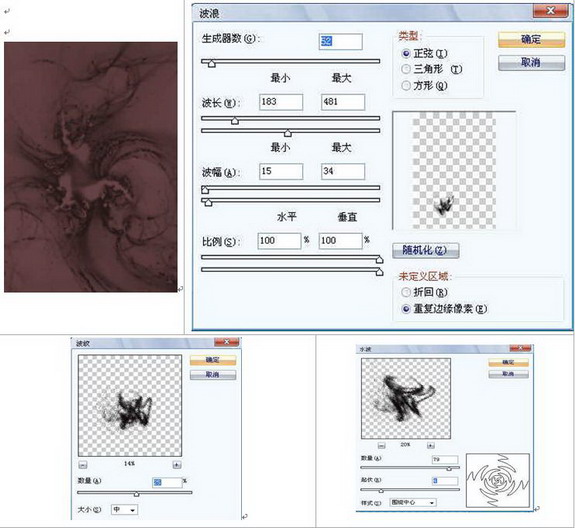Click the Randomize (随机化) button
This screenshot has height=528, width=575.
tap(425, 250)
